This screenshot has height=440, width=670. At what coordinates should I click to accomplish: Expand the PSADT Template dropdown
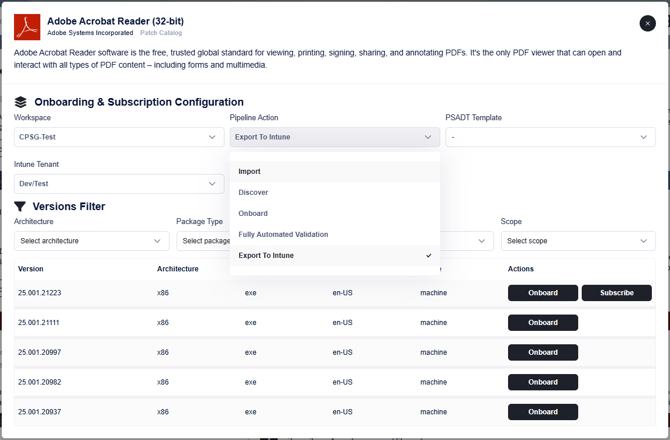[550, 137]
